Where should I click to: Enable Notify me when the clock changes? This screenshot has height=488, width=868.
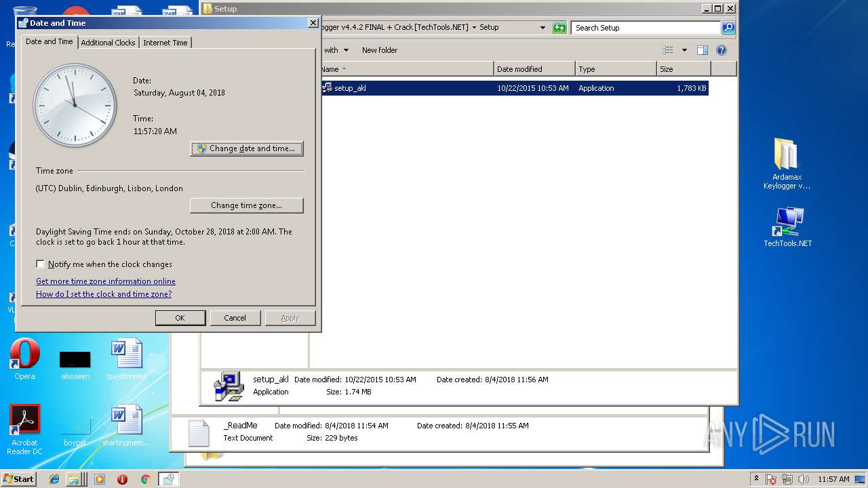pos(41,264)
